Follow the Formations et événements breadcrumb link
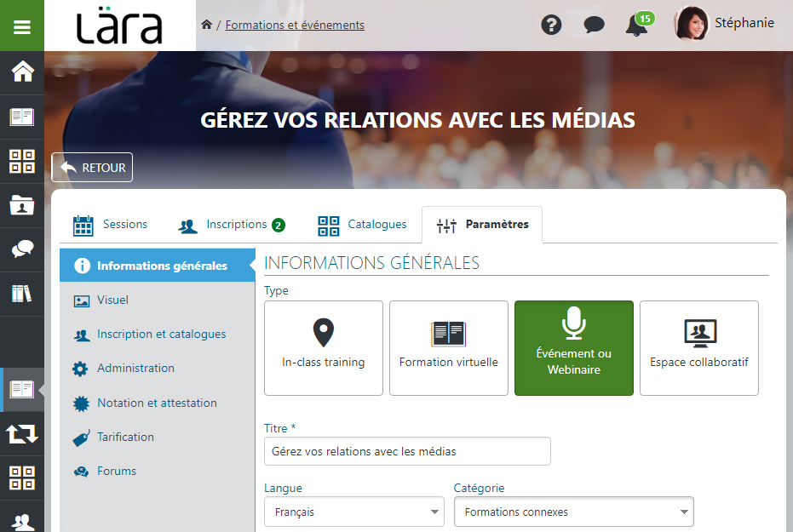The width and height of the screenshot is (793, 532). tap(295, 25)
